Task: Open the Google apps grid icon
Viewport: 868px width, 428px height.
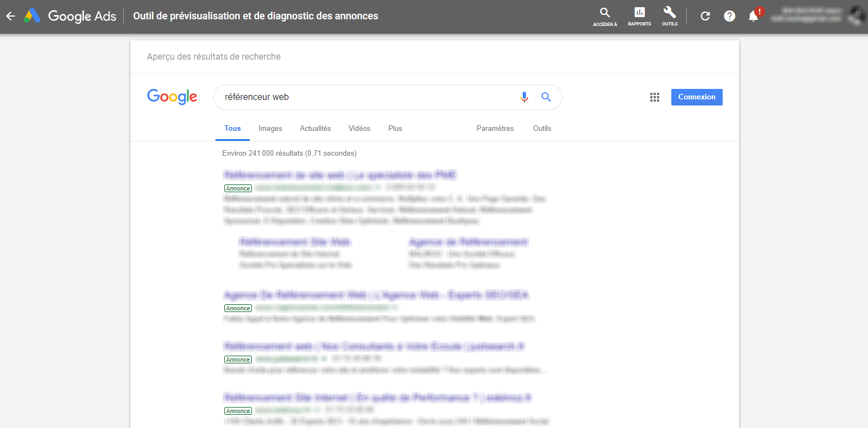Action: point(655,97)
